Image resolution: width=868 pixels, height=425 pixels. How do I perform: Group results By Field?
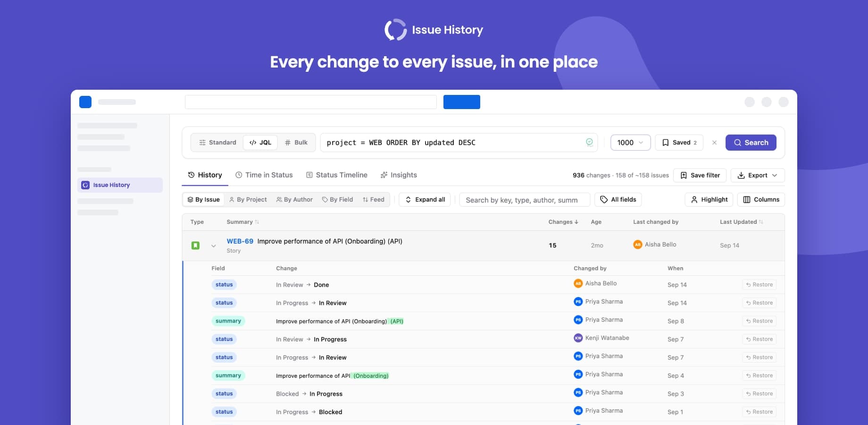pos(337,200)
